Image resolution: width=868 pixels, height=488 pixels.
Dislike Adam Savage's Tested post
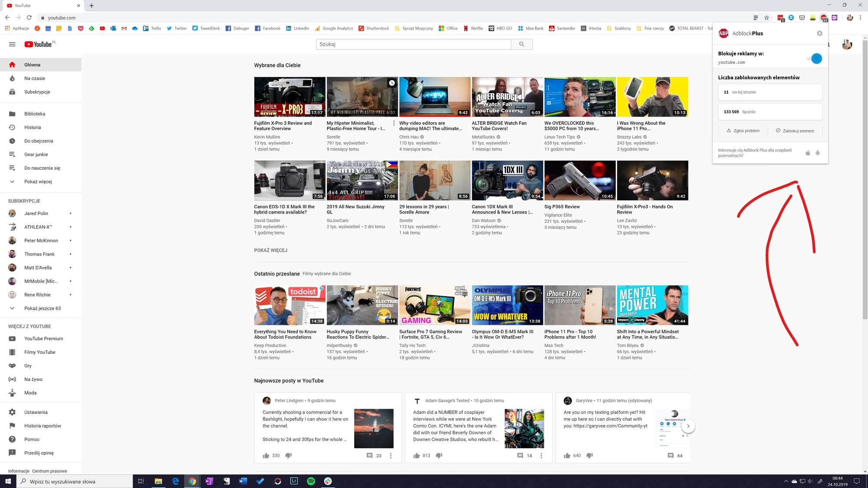[439, 455]
